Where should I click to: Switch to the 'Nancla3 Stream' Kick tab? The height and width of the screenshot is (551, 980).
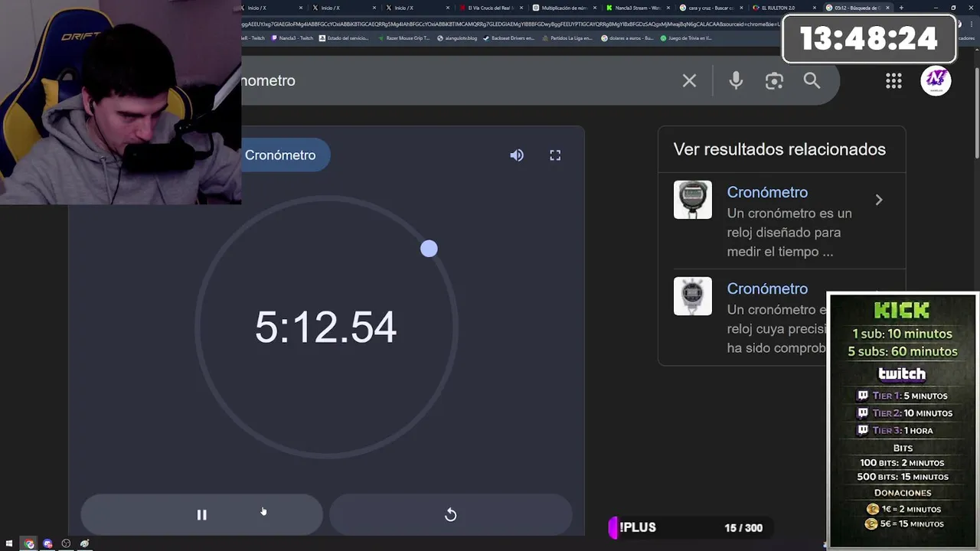[637, 8]
